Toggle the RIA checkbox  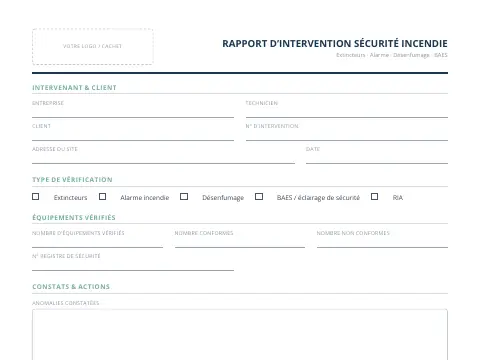375,197
